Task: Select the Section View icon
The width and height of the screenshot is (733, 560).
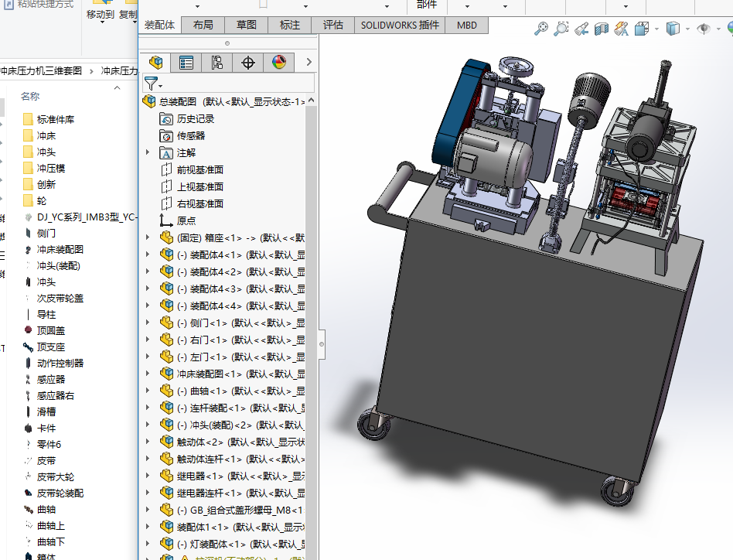Action: click(x=602, y=29)
